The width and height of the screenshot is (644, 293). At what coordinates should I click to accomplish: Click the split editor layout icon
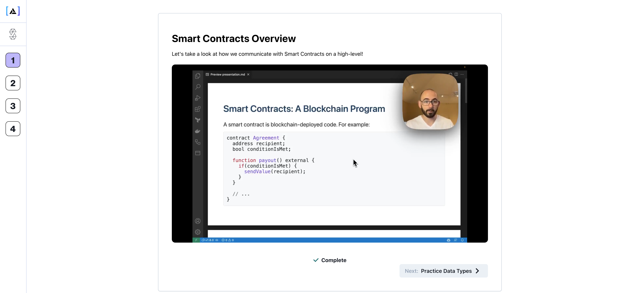(x=456, y=74)
